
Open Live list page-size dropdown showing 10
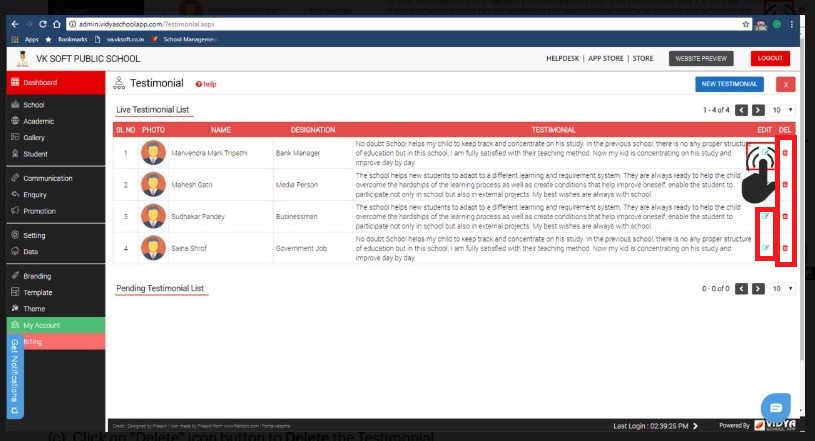(x=782, y=110)
